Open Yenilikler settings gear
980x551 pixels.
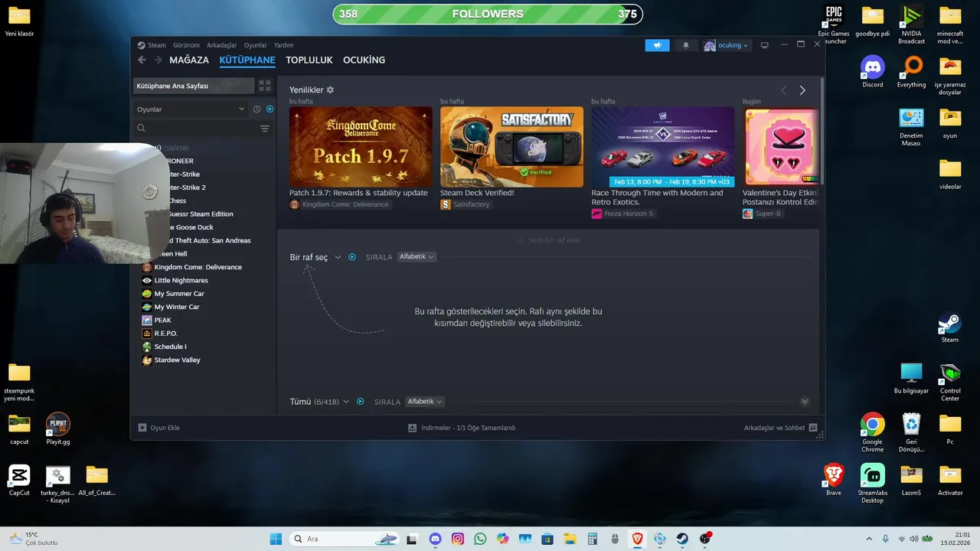330,90
